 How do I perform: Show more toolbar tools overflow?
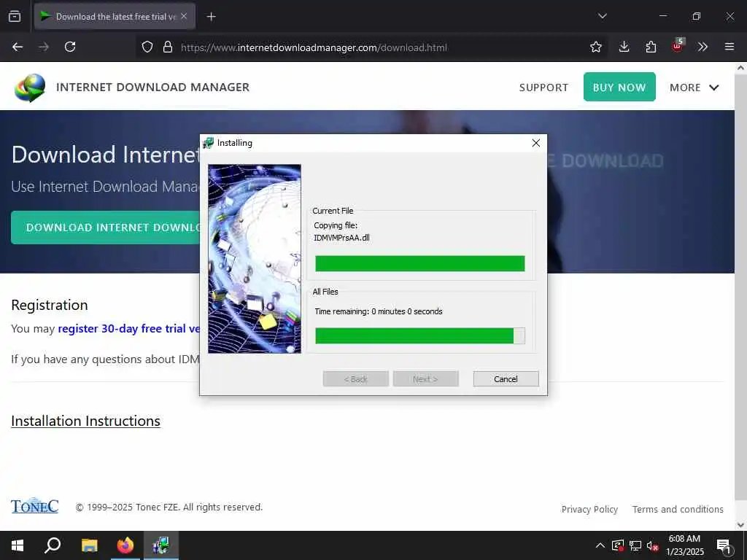click(x=703, y=47)
